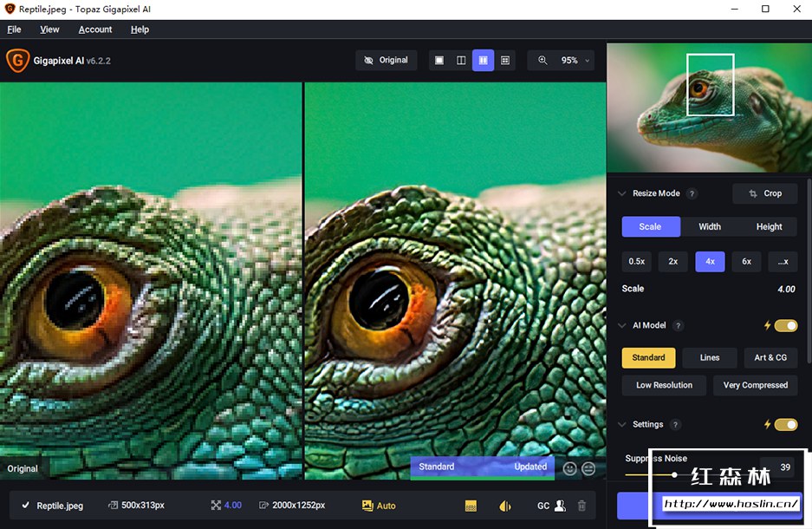The height and width of the screenshot is (529, 812).
Task: Click the Original label on left preview
Action: pos(23,468)
